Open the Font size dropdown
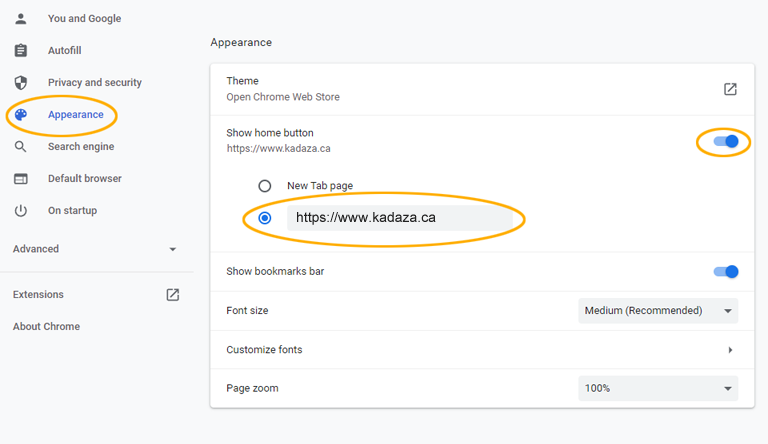This screenshot has width=768, height=444. [x=658, y=311]
